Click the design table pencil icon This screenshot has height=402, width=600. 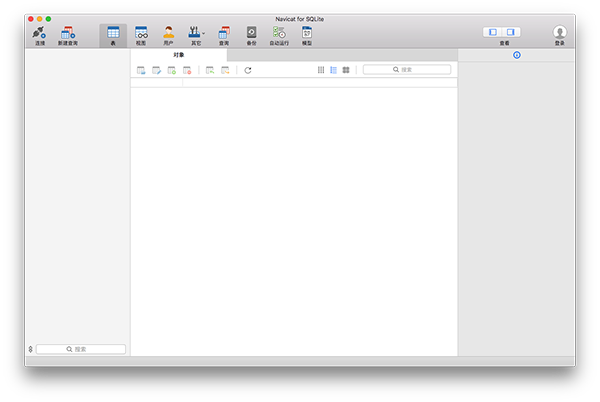tap(157, 70)
